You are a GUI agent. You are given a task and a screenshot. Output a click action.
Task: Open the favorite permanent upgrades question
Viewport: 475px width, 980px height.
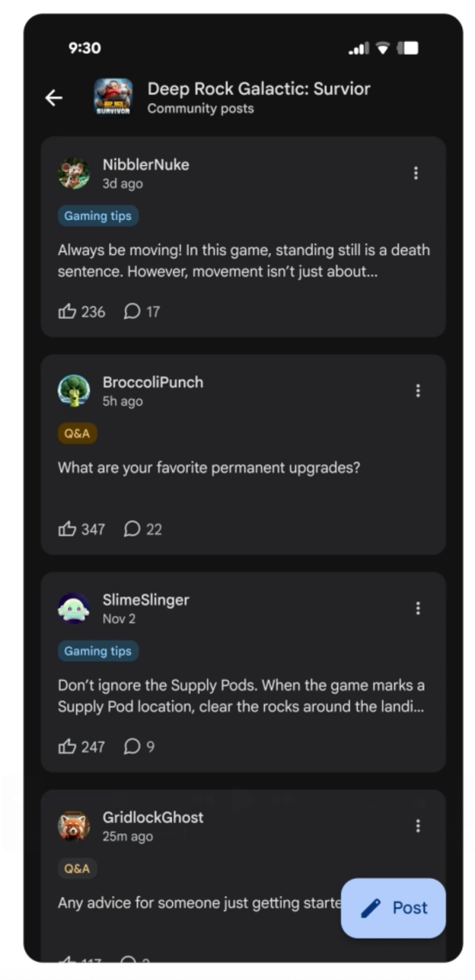pos(209,468)
